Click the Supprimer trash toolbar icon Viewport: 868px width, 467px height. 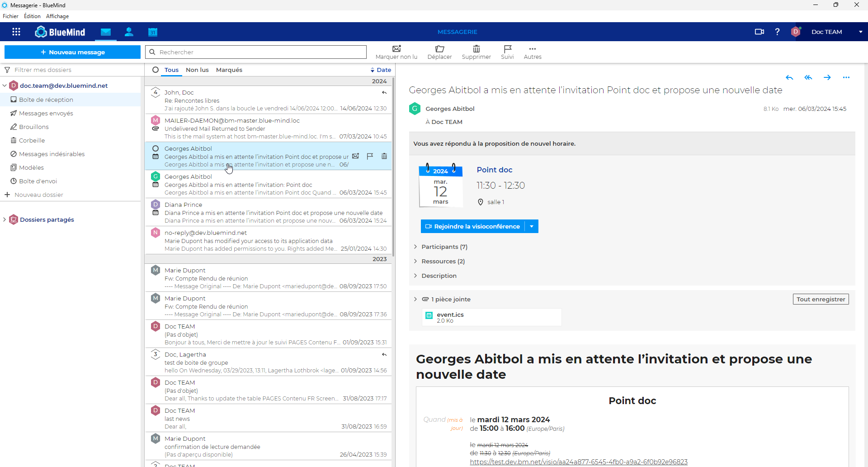pos(476,49)
